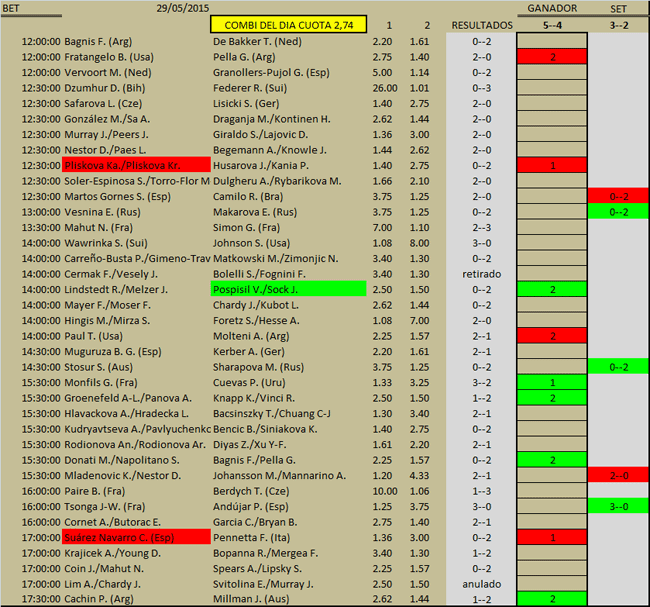Select Berdych T. (Cze) cell
The width and height of the screenshot is (650, 607).
pyautogui.click(x=251, y=491)
